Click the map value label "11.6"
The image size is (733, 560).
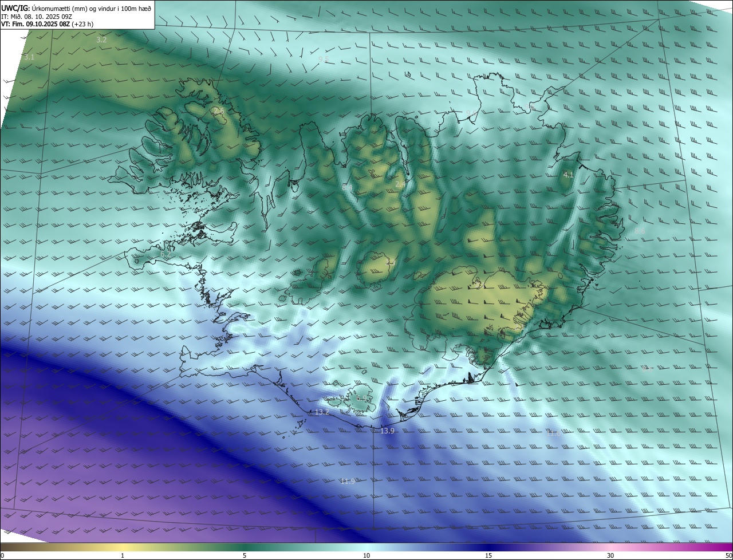pos(554,433)
